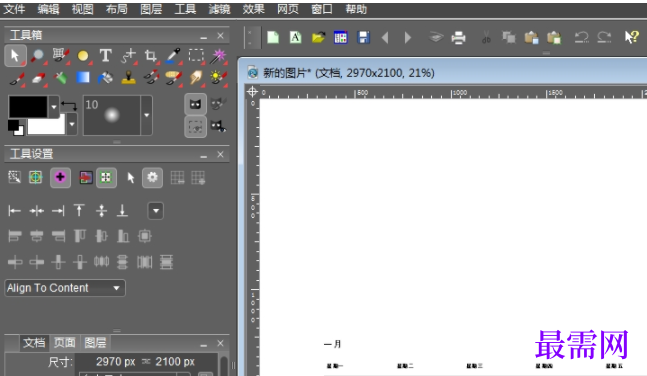Open the alignment options dropdown arrow

point(156,211)
